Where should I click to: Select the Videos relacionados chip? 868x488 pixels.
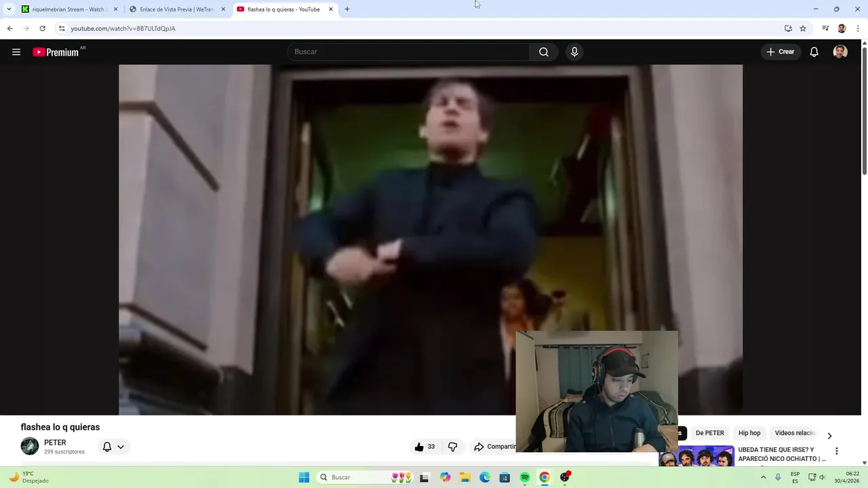(x=795, y=433)
